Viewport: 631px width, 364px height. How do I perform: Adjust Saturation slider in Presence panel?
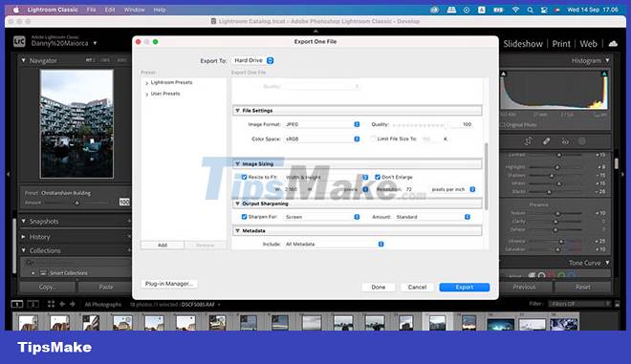pyautogui.click(x=555, y=249)
